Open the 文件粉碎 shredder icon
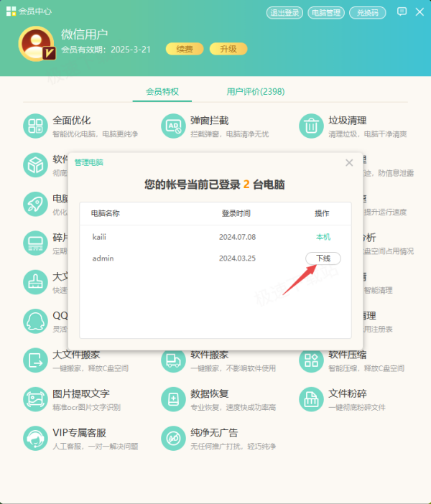 [311, 399]
